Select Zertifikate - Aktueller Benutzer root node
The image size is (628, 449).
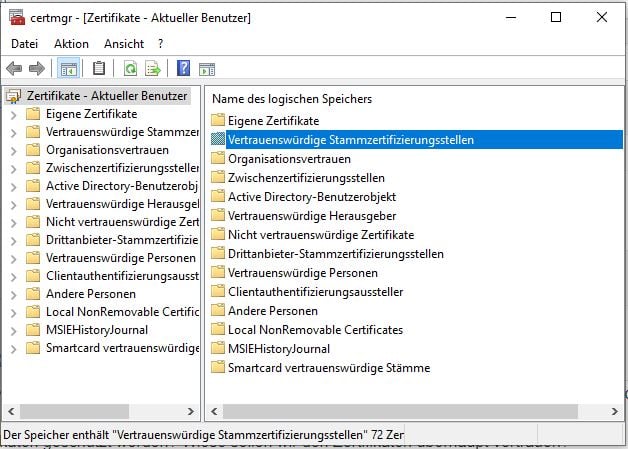point(106,96)
